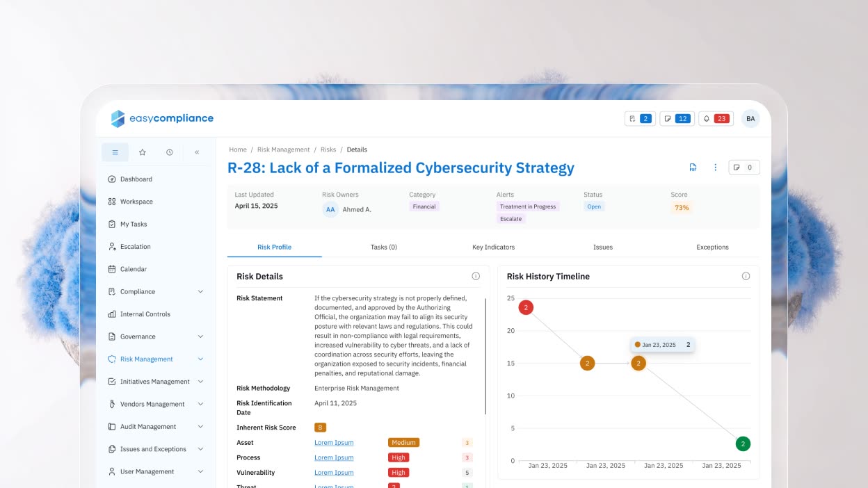
Task: Click the High rating badge for Process
Action: pyautogui.click(x=399, y=457)
